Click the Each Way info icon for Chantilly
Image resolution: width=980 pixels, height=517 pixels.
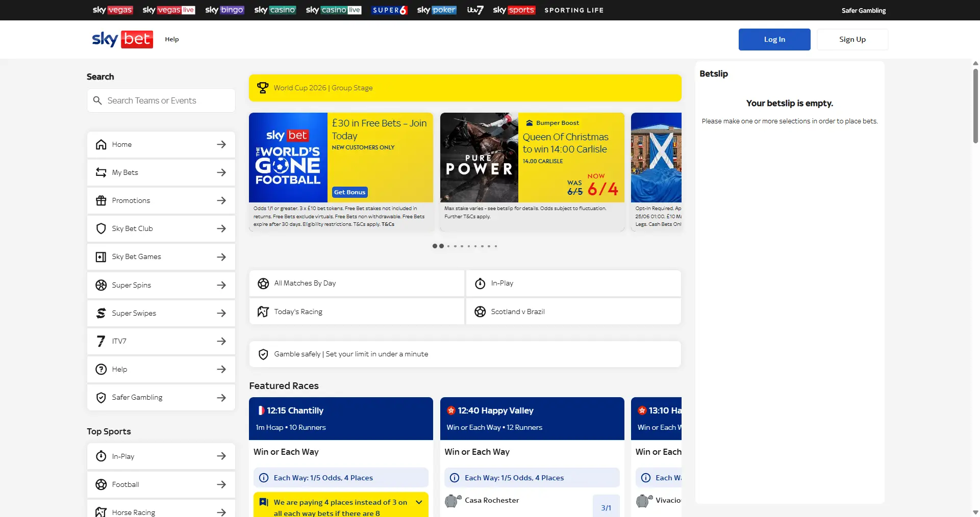pyautogui.click(x=264, y=478)
